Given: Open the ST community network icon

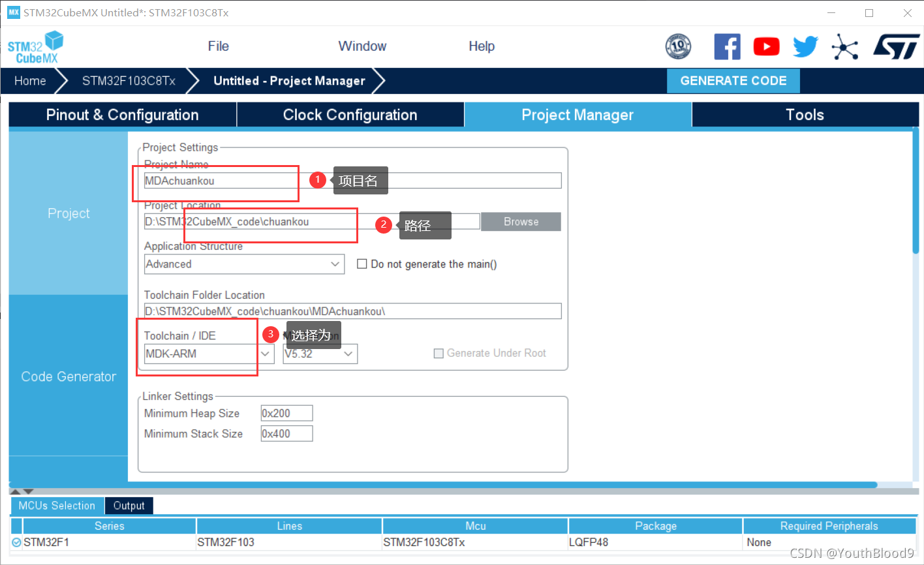Looking at the screenshot, I should coord(844,47).
